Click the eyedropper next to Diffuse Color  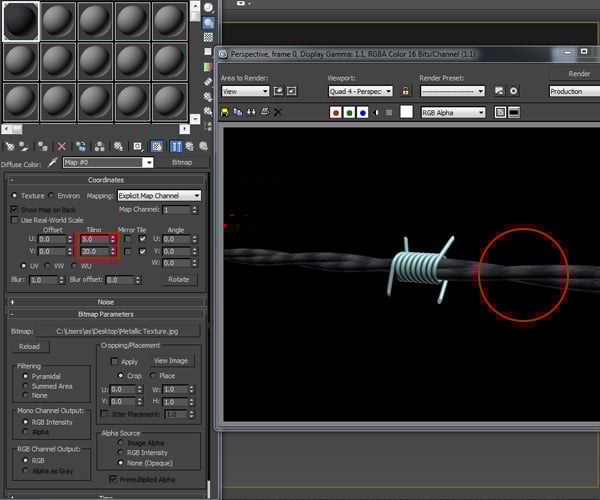(53, 162)
